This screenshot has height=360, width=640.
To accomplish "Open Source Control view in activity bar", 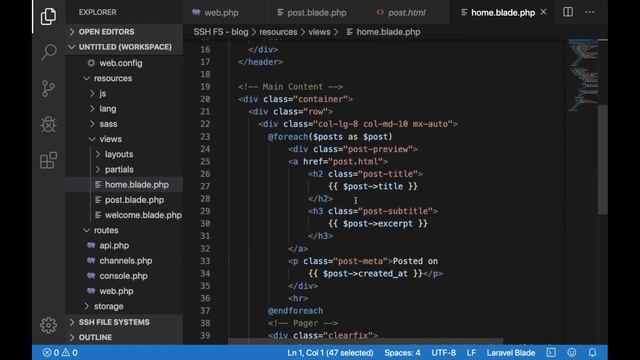I will [48, 88].
